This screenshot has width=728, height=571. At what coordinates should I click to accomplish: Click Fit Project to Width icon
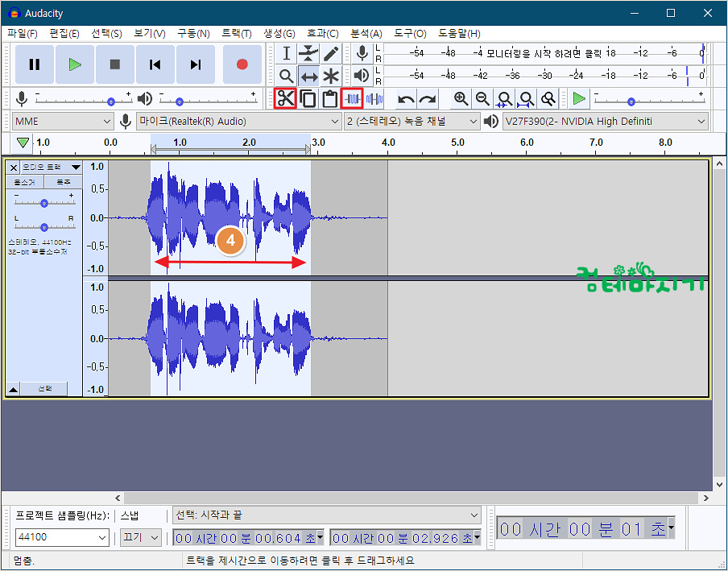(x=526, y=98)
